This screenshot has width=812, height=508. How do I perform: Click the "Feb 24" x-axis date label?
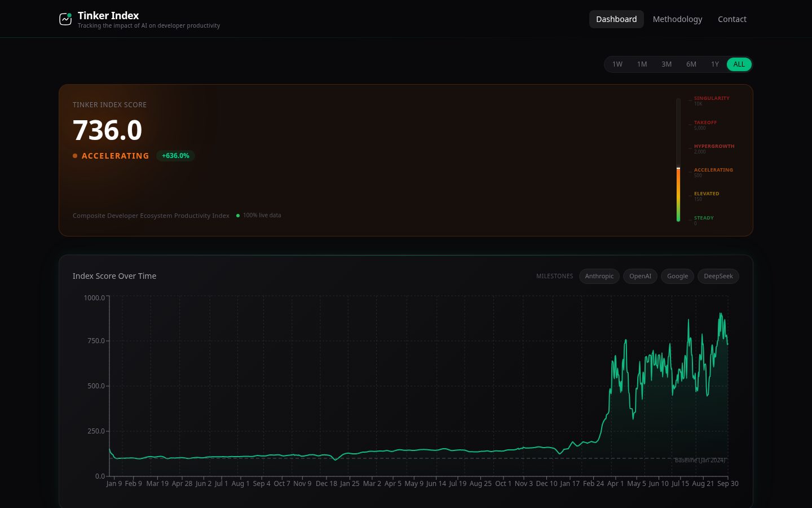click(x=593, y=484)
